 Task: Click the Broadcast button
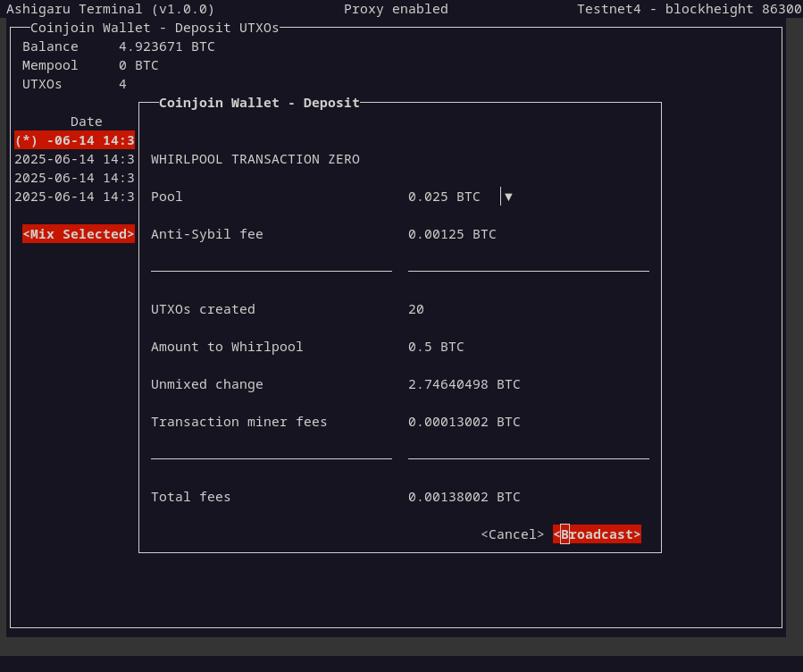597,534
